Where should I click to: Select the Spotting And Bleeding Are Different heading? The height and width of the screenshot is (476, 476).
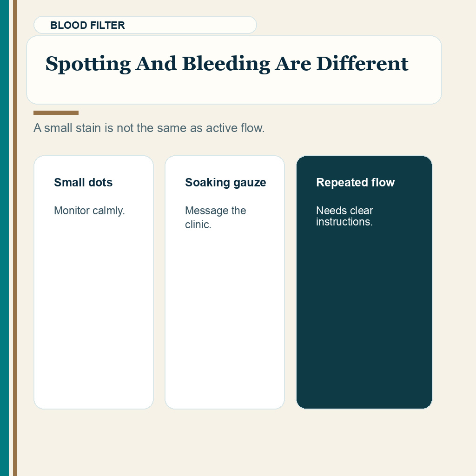227,64
